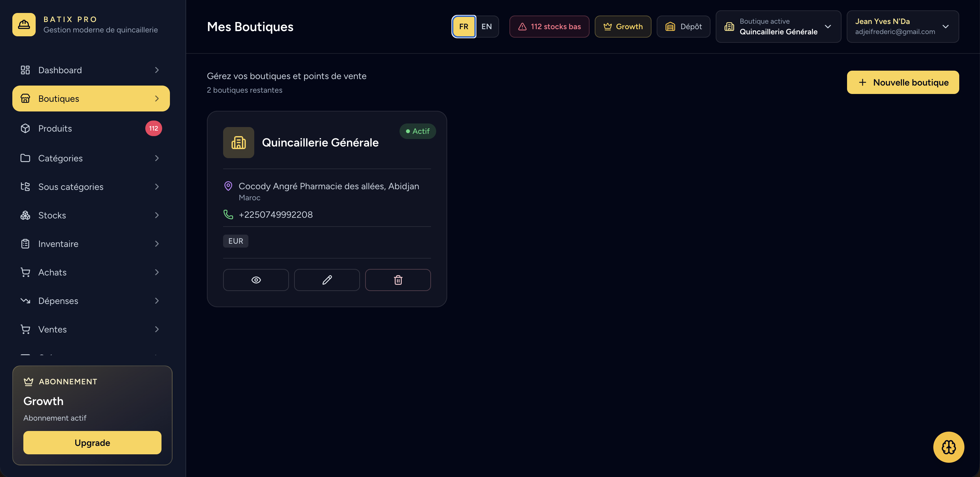Click the Nouvelle boutique button
Screen dimensions: 980x477
click(x=903, y=82)
